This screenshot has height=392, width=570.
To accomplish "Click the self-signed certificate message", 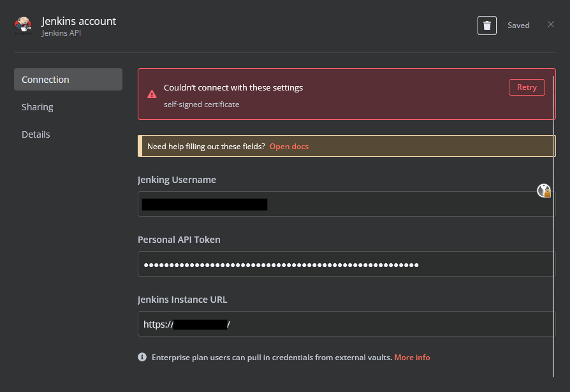I will [x=201, y=105].
